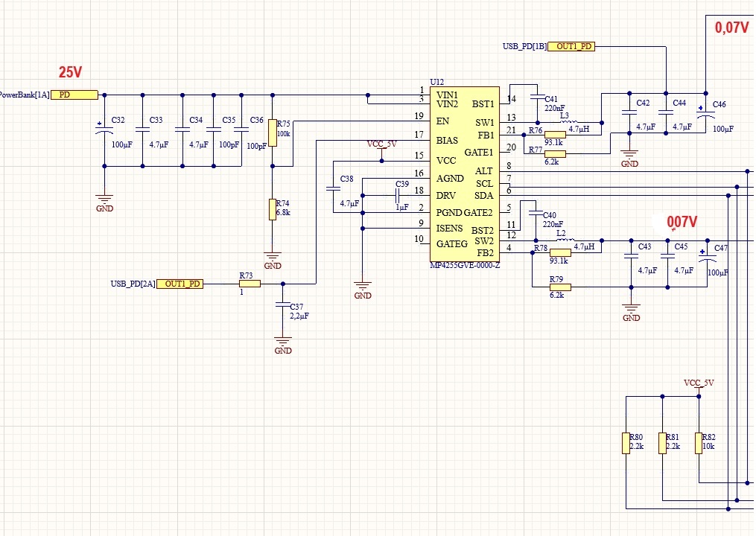Click the R80 2.2k resistor

coord(626,442)
